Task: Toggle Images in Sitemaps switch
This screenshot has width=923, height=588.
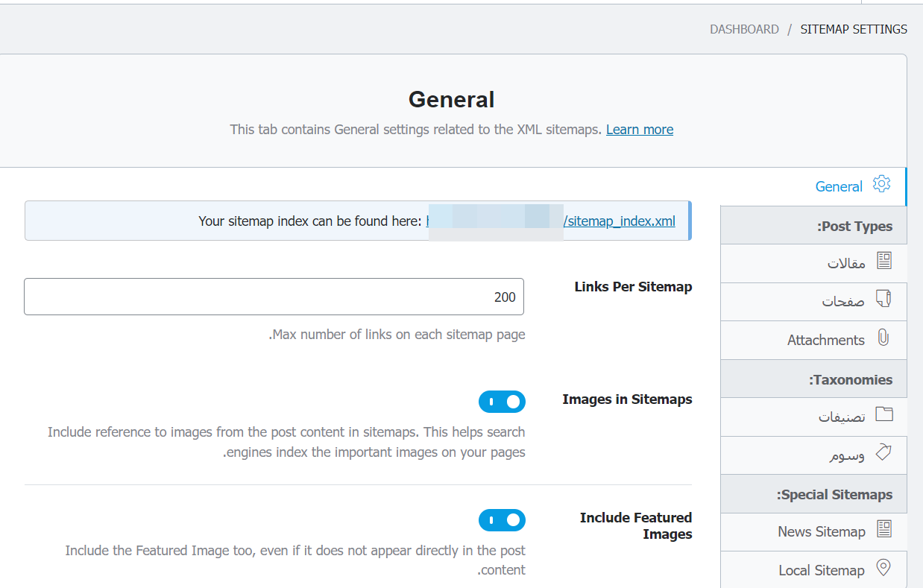Action: pyautogui.click(x=502, y=402)
